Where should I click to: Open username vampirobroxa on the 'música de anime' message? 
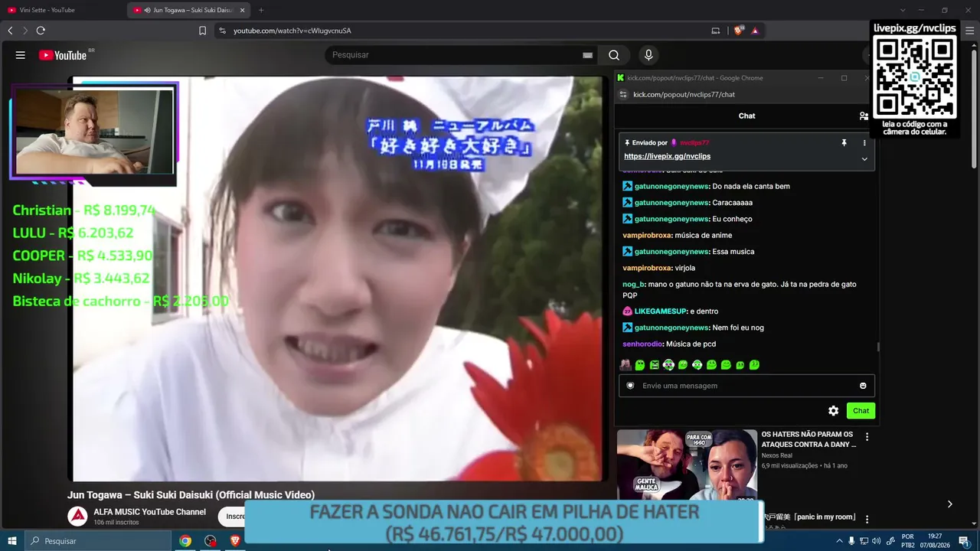(647, 235)
